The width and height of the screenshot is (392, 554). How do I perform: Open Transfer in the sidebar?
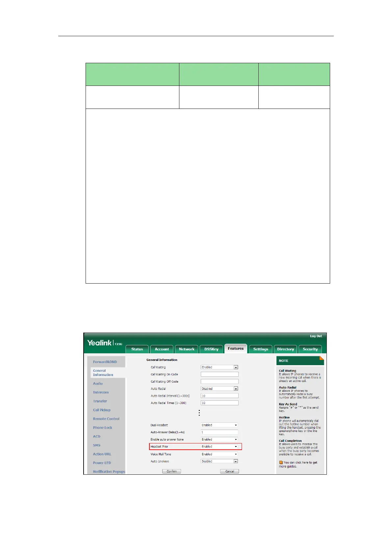click(x=100, y=401)
